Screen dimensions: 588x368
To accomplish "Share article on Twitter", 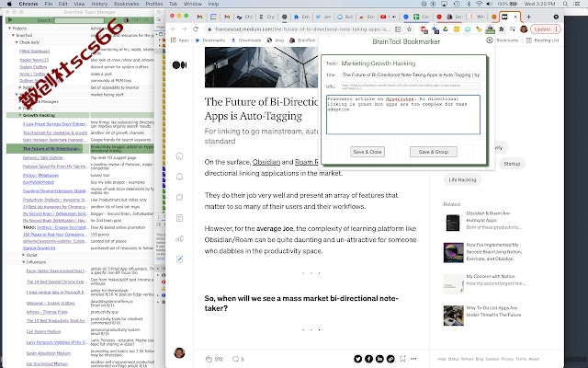I will coord(357,359).
